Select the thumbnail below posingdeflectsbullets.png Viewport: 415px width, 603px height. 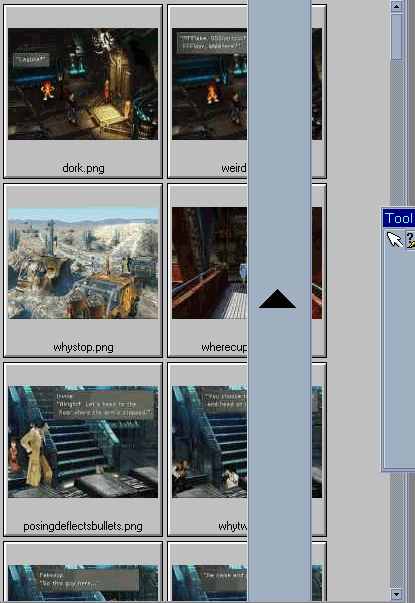tap(83, 583)
